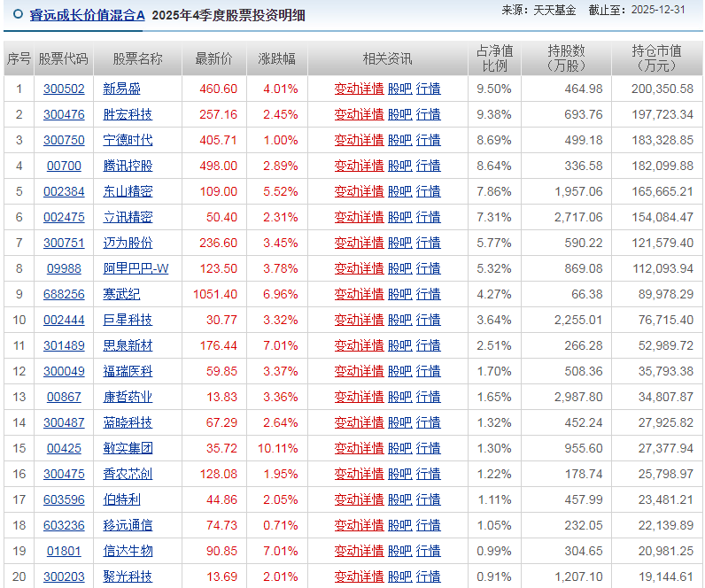
Task: Click the 新易盛 stock name
Action: (x=121, y=89)
